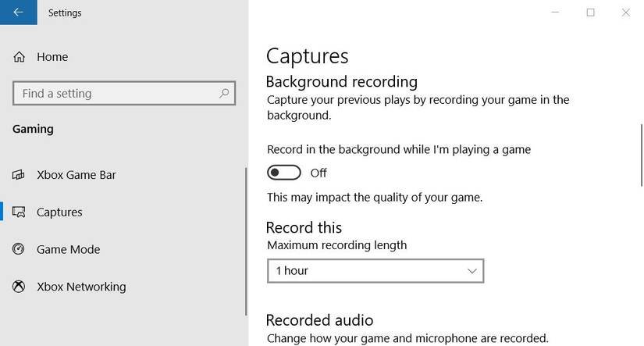Click the search magnifier icon
The height and width of the screenshot is (346, 644).
click(x=224, y=94)
